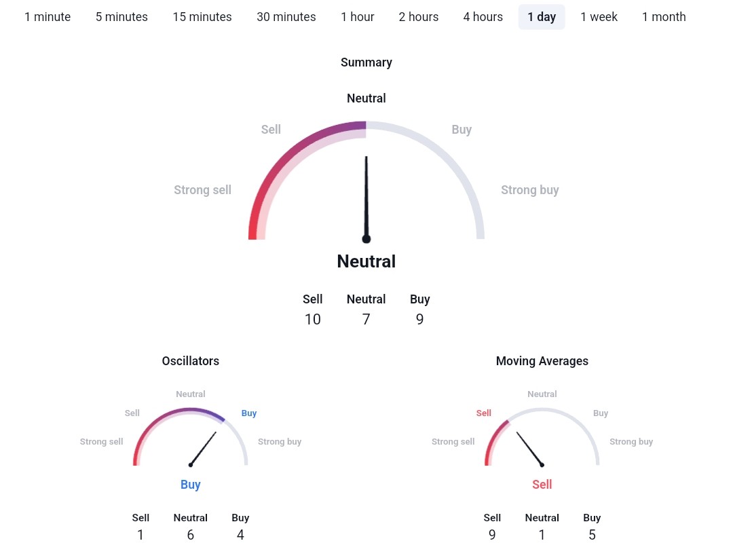
Task: Click the red Sell rating under Moving Averages
Action: (542, 485)
